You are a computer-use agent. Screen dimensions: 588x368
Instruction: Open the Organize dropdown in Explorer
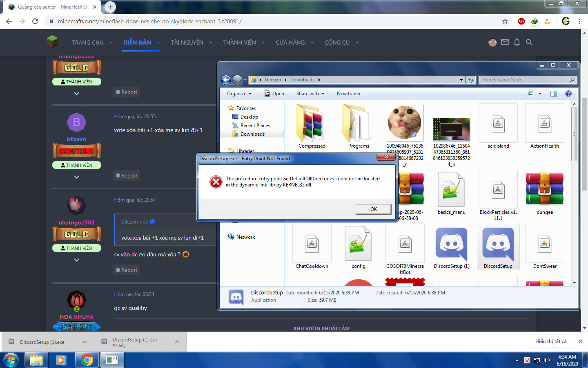239,94
